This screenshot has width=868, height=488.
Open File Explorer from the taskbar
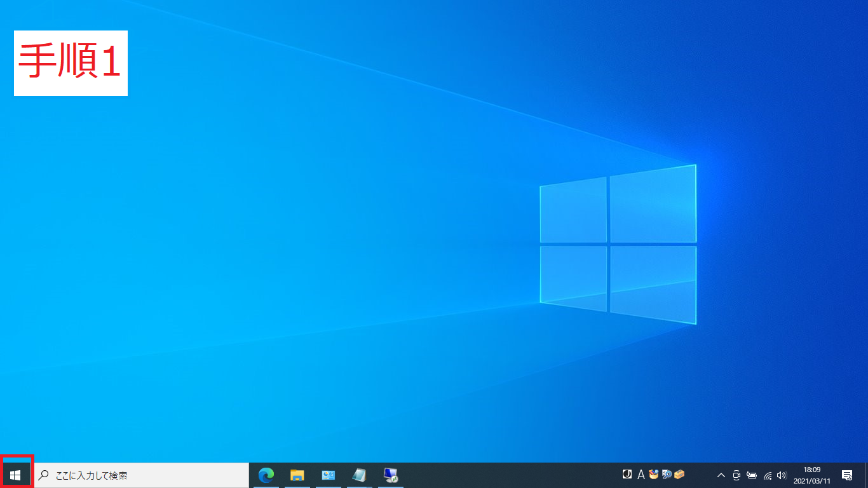(x=297, y=475)
